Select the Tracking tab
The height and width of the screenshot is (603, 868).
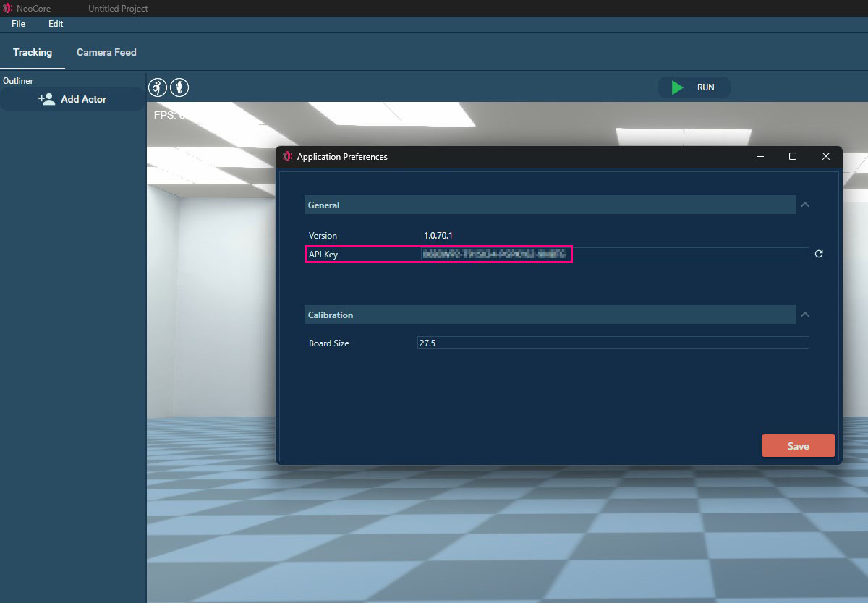point(33,52)
